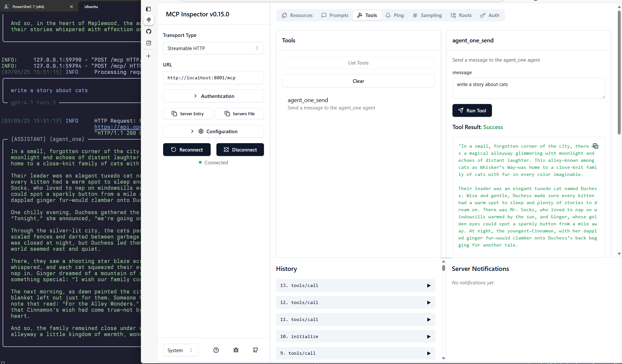
Task: Open the GitHub icon in the left sidebar
Action: point(149,31)
